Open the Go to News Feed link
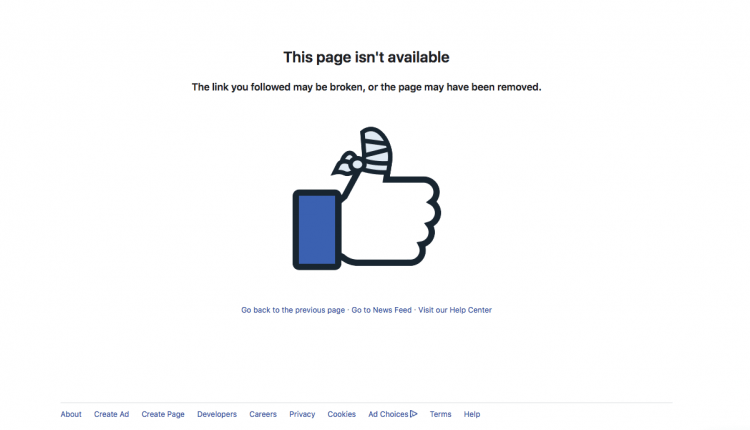750x430 pixels. tap(381, 310)
